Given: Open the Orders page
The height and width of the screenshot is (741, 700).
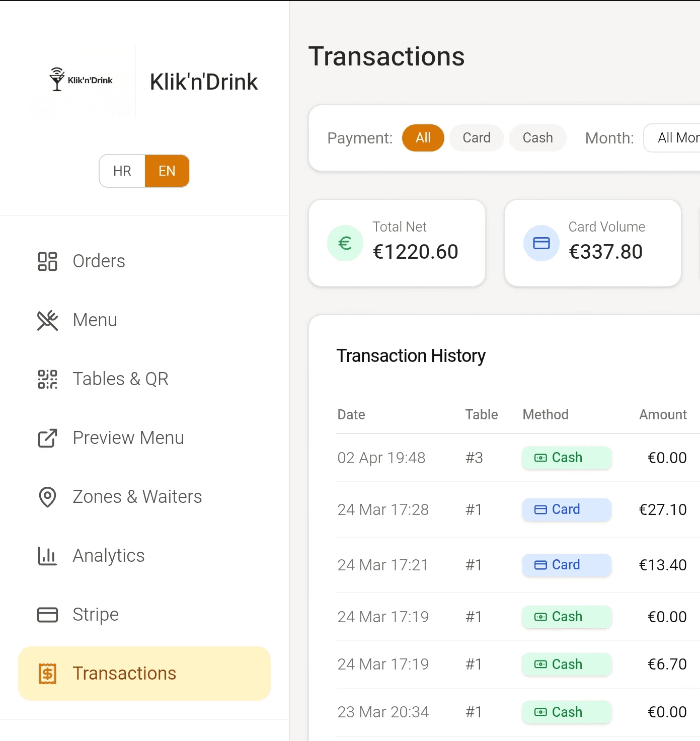Looking at the screenshot, I should 144,261.
